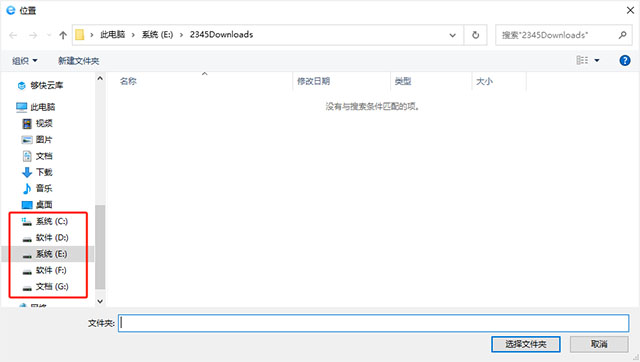Cancel the dialog with 取消
Viewport: 640px width, 362px height.
pos(599,344)
